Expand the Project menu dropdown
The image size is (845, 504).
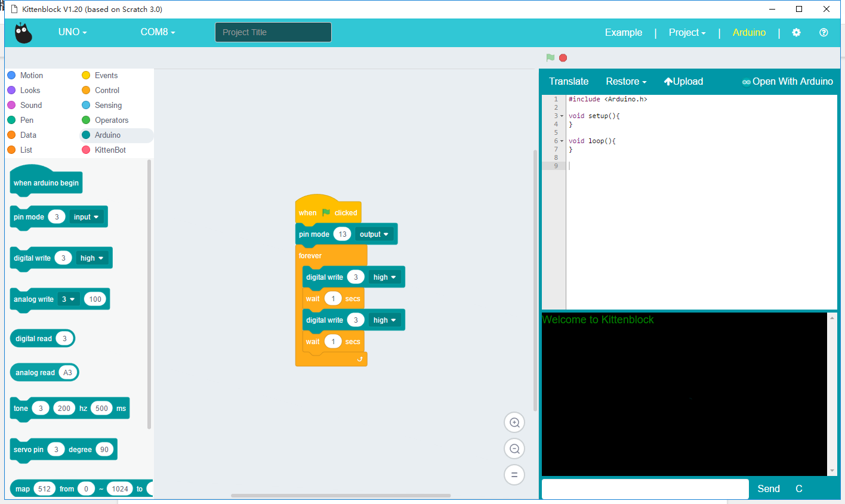(x=687, y=33)
